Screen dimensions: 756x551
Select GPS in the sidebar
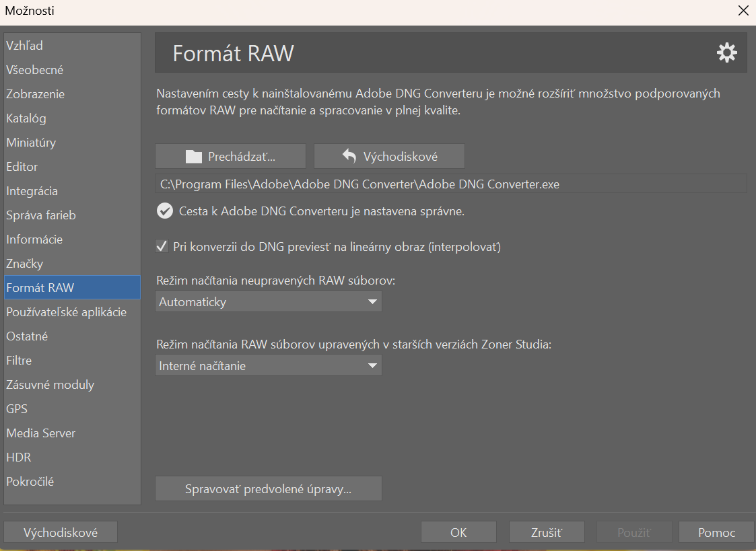point(72,409)
